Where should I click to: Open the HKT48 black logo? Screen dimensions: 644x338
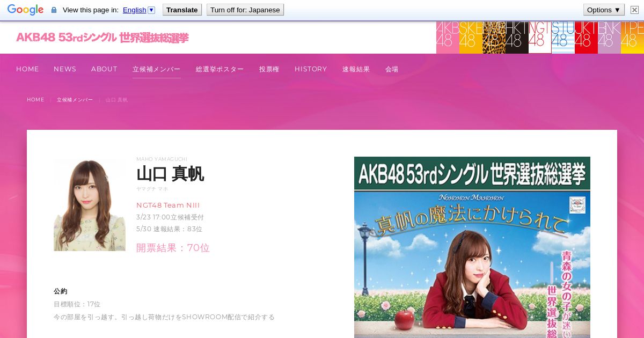pos(517,38)
